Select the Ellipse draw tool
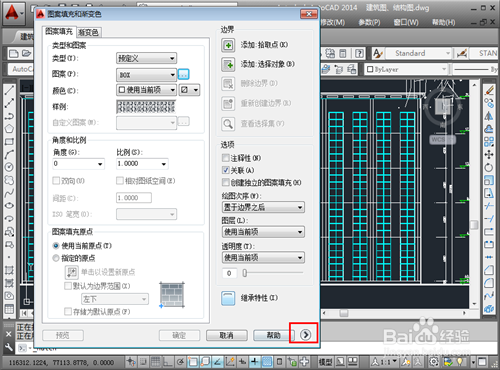500x370 pixels. point(9,205)
